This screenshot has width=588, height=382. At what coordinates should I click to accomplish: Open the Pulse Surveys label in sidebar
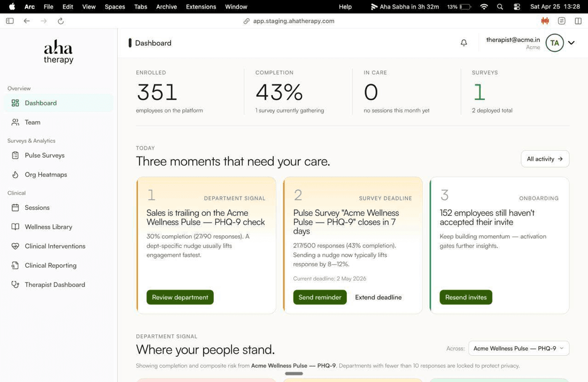coord(44,155)
